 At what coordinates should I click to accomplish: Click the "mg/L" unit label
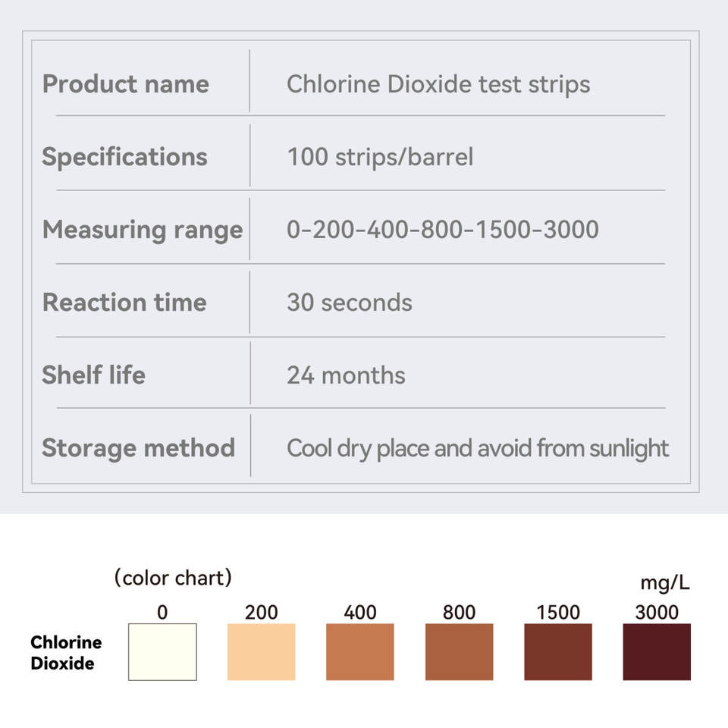[665, 583]
